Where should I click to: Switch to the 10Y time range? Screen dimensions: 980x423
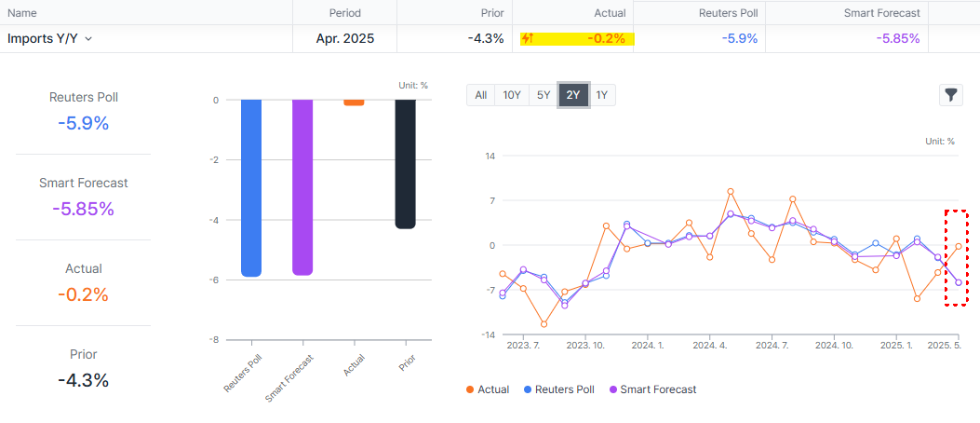pyautogui.click(x=512, y=95)
